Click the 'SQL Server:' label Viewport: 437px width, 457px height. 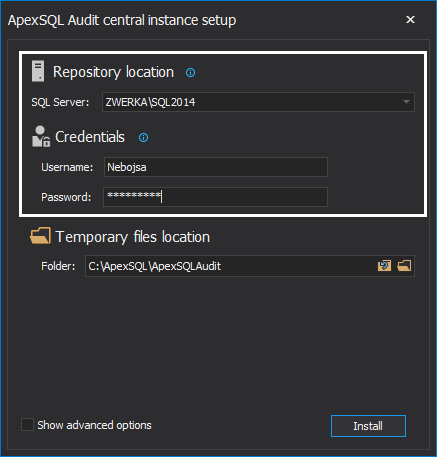pos(60,102)
